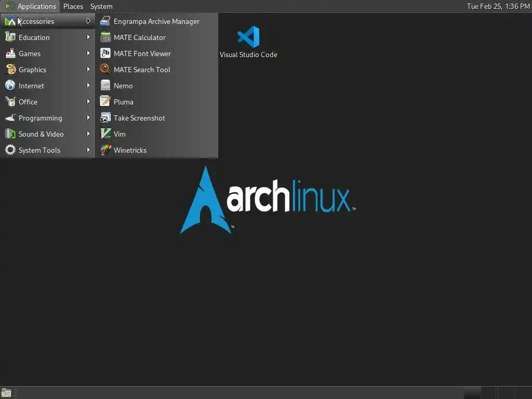Expand the Office submenu arrow
The image size is (532, 399).
point(88,101)
